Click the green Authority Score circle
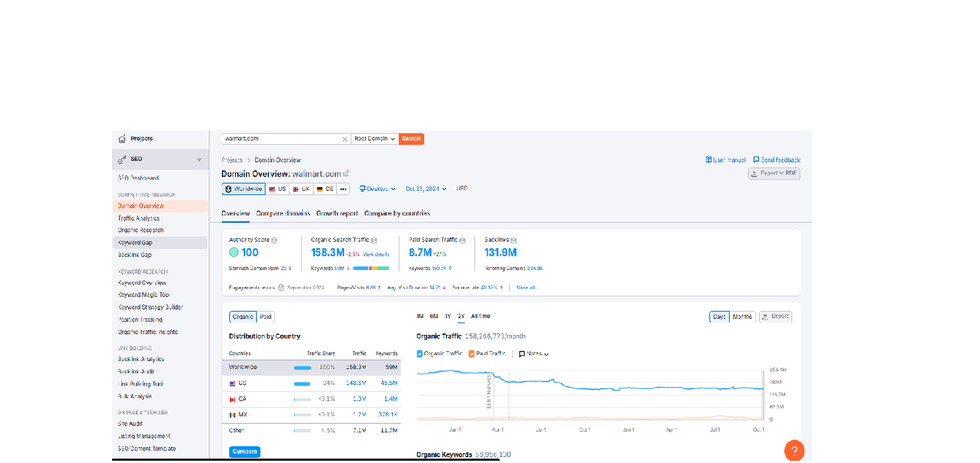 [234, 253]
